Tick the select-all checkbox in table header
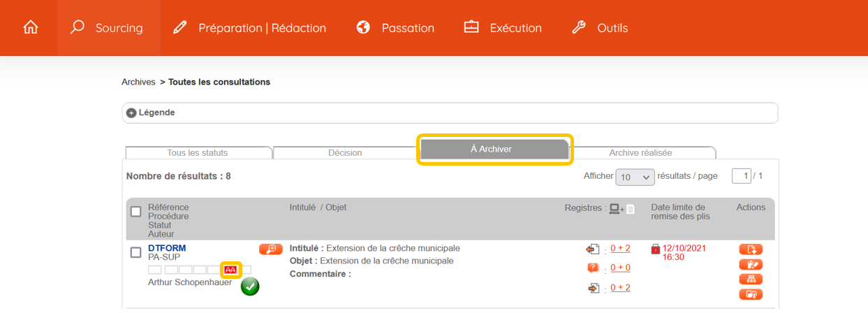868x313 pixels. click(136, 212)
